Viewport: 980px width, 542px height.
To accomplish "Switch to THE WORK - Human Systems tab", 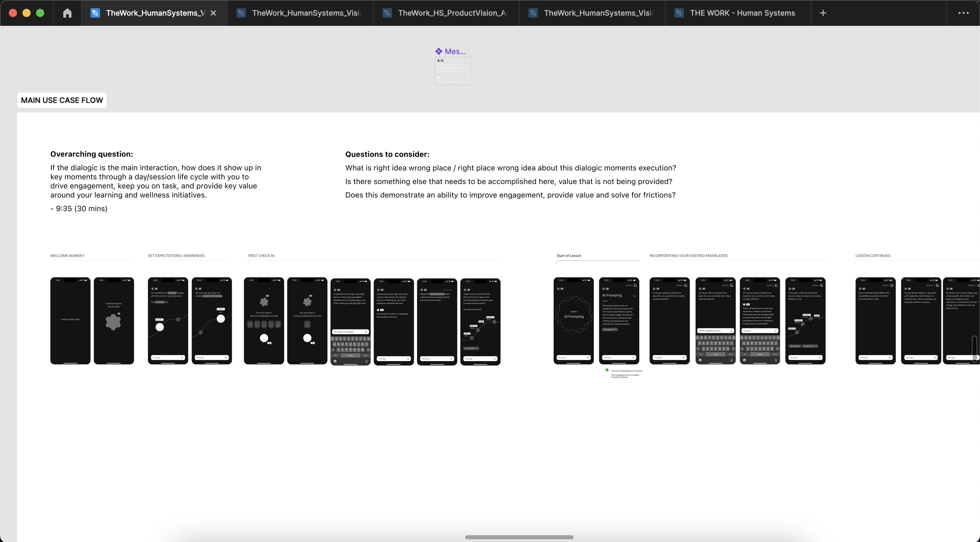I will [742, 13].
